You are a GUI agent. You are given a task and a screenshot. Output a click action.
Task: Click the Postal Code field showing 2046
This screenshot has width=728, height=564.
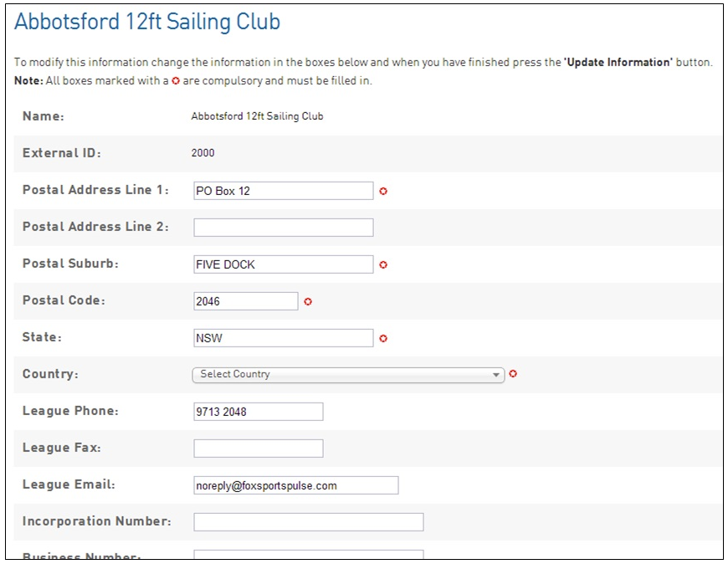245,301
